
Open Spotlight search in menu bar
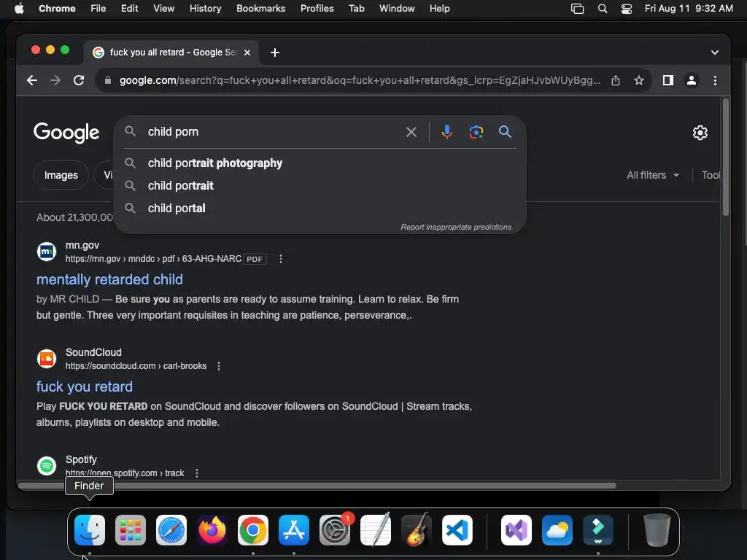602,9
